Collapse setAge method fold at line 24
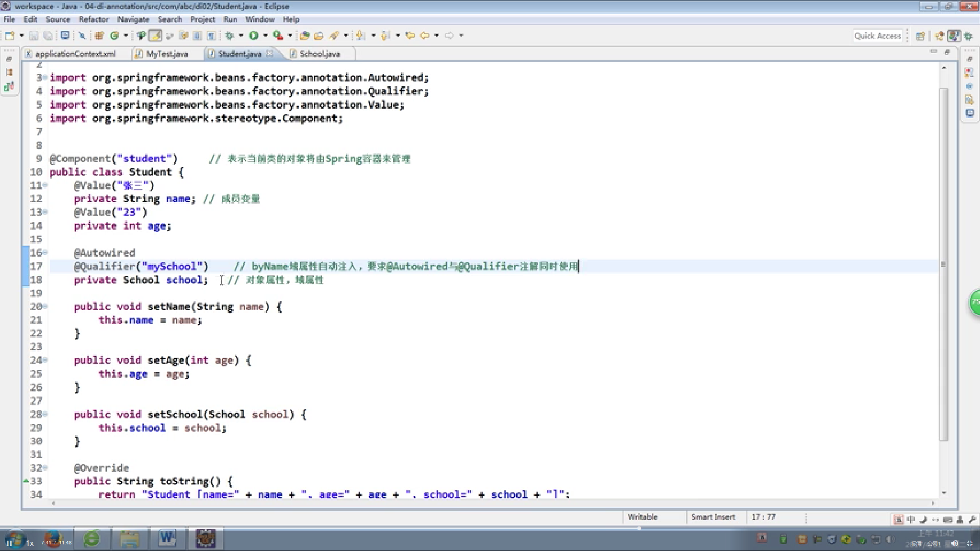Screen dimensions: 980x551 [x=45, y=360]
